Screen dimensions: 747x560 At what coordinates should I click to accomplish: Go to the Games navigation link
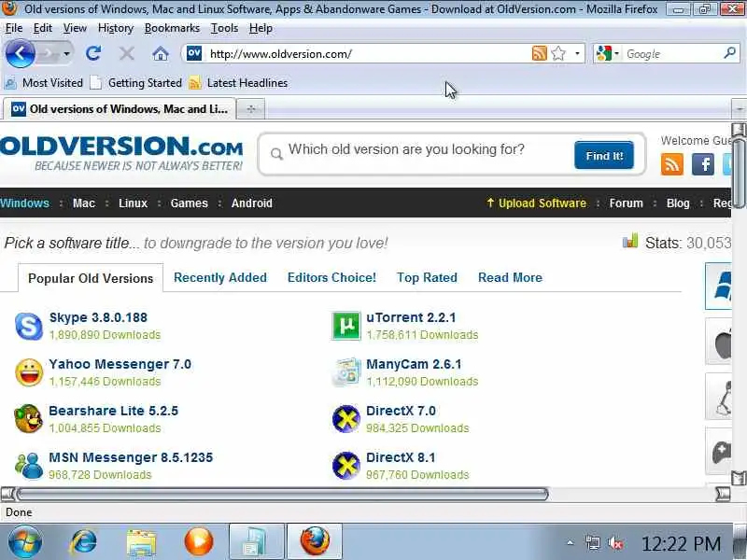190,203
